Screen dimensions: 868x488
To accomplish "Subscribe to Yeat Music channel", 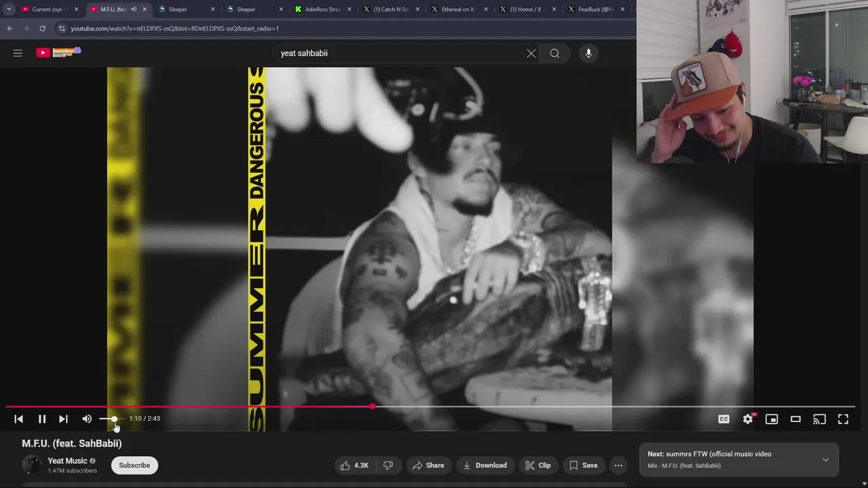I will pyautogui.click(x=134, y=466).
